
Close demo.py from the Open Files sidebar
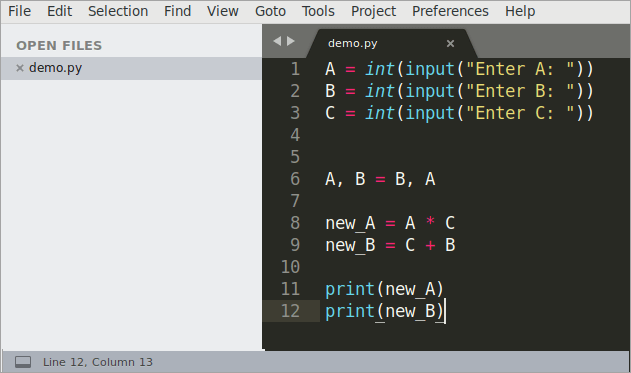tap(20, 68)
